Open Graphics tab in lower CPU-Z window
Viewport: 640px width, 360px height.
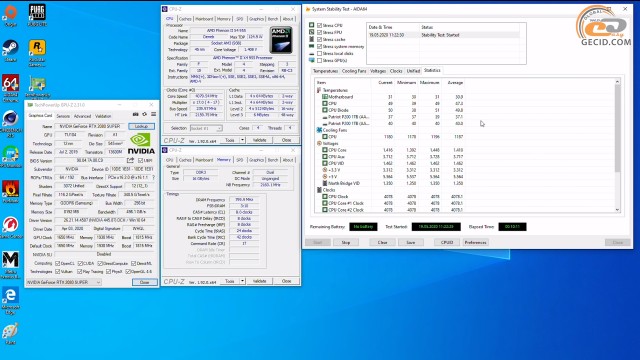tap(256, 160)
